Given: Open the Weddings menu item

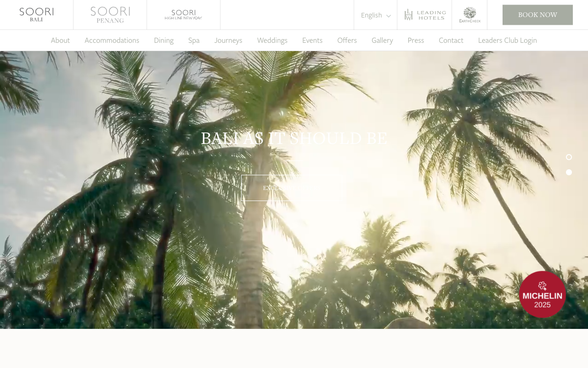Looking at the screenshot, I should click(x=272, y=40).
